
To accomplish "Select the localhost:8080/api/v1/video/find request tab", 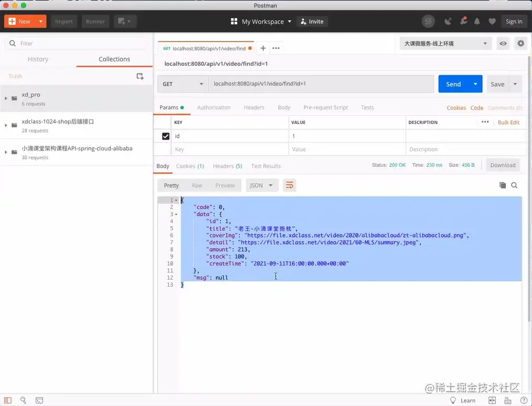I will coord(206,48).
